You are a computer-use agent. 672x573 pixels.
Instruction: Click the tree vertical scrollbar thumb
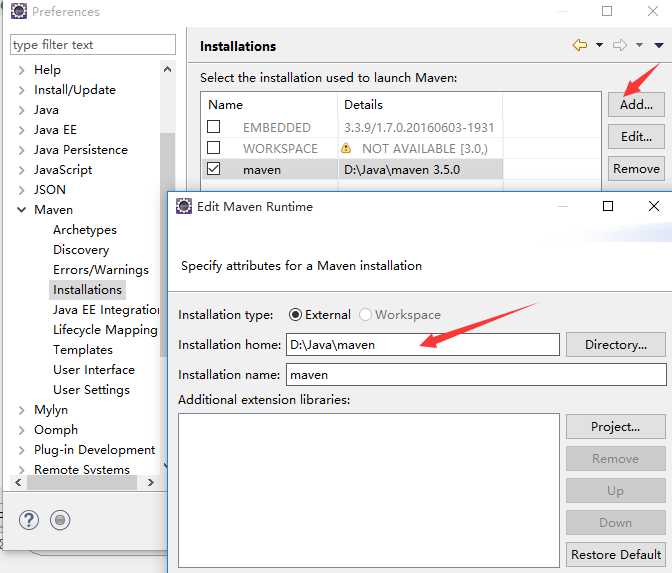click(x=167, y=244)
